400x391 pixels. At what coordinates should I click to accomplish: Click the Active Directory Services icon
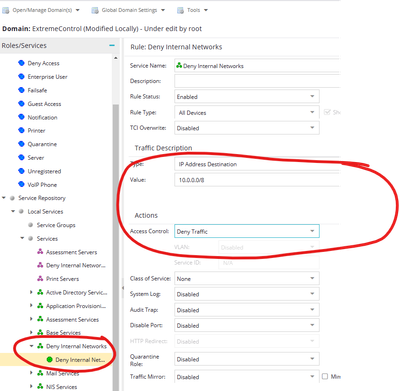click(40, 292)
